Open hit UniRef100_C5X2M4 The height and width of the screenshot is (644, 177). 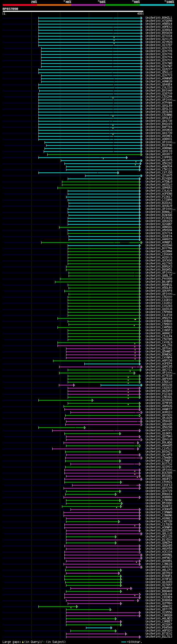[159, 97]
